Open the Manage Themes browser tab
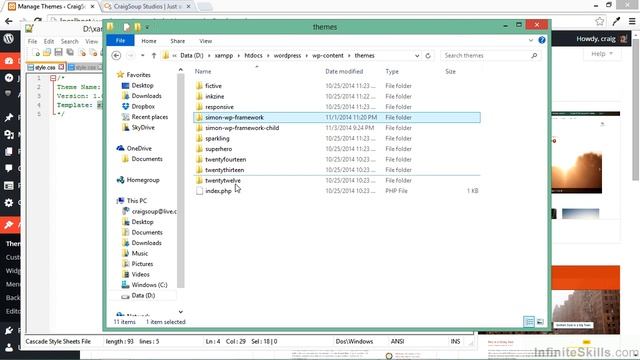This screenshot has height=360, width=640. click(x=50, y=7)
